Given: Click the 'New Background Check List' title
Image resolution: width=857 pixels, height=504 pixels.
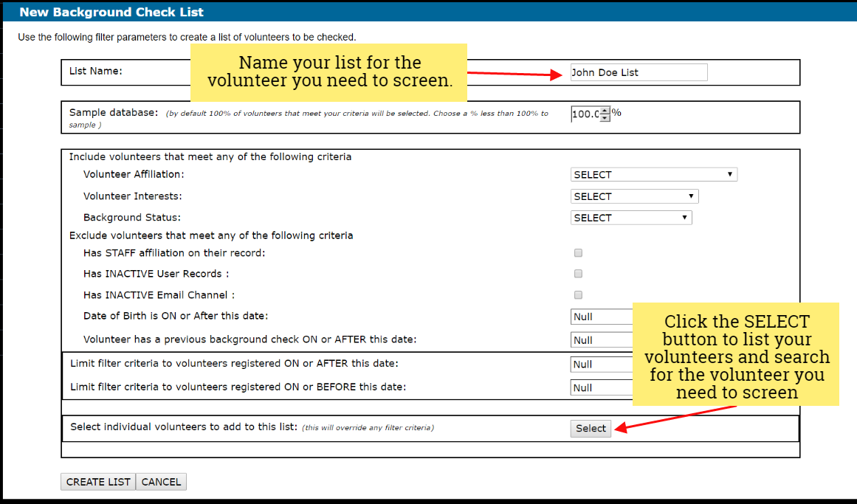Looking at the screenshot, I should [111, 12].
